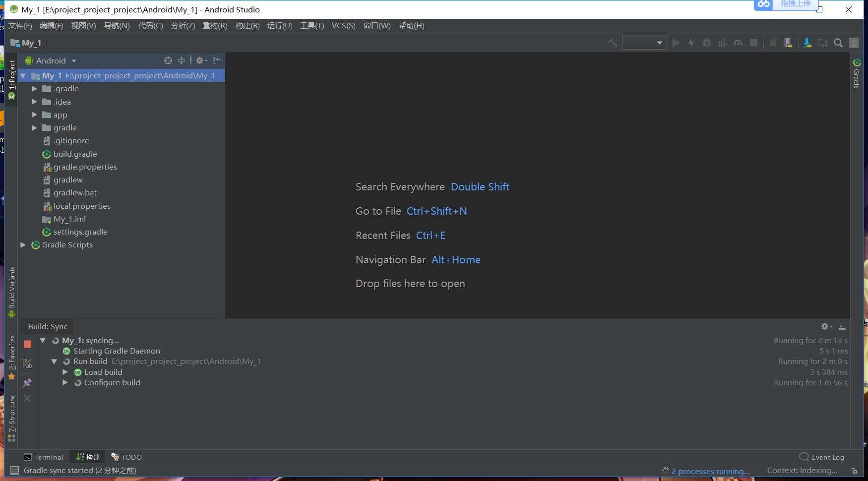This screenshot has width=868, height=481.
Task: Click the green Run app play icon
Action: point(676,43)
